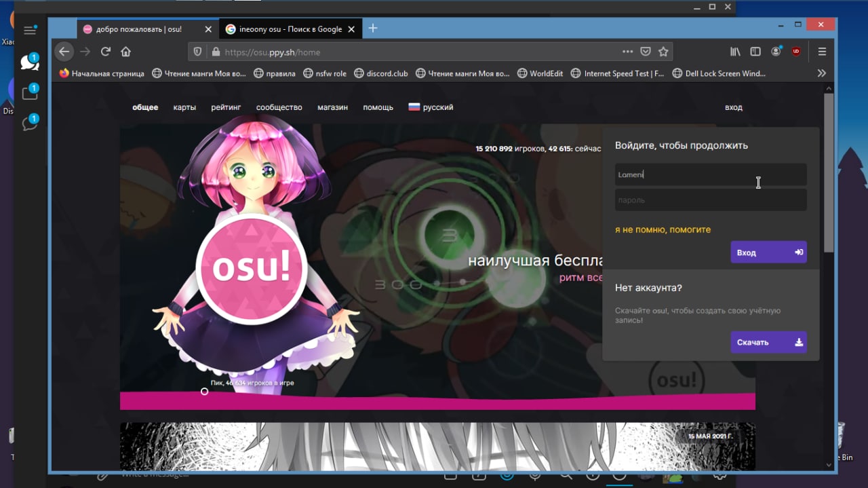The width and height of the screenshot is (868, 488).
Task: Click the purple 'Скачать' download button
Action: (x=768, y=342)
